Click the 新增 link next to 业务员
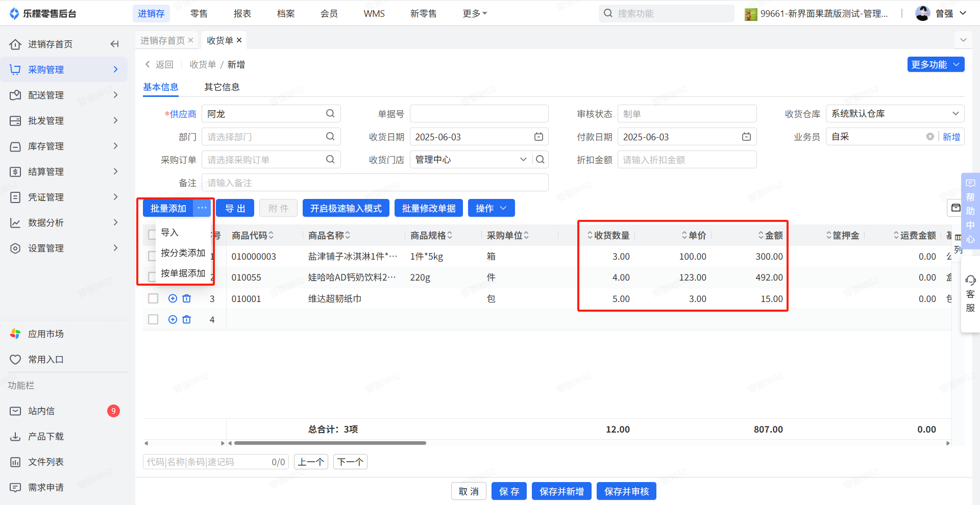Screen dimensions: 980x505 coord(951,137)
